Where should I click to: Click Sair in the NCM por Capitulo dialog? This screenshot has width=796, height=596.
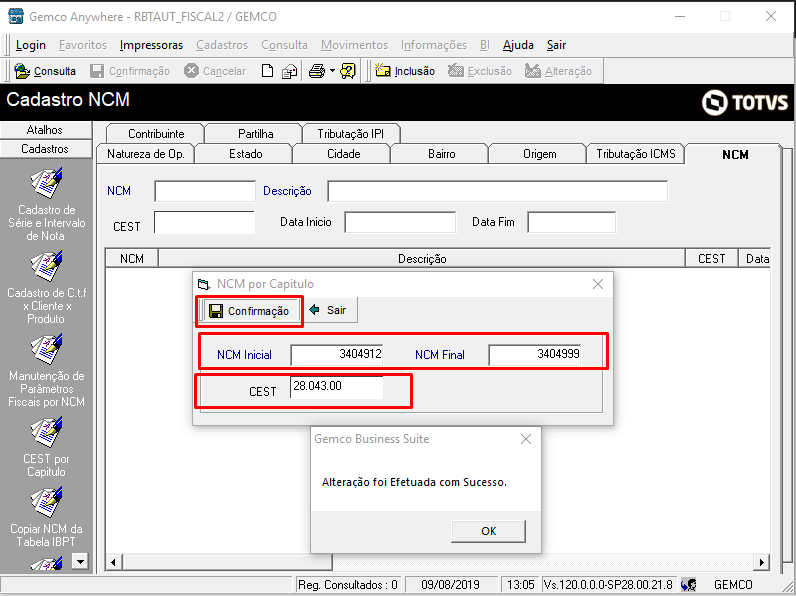(328, 310)
